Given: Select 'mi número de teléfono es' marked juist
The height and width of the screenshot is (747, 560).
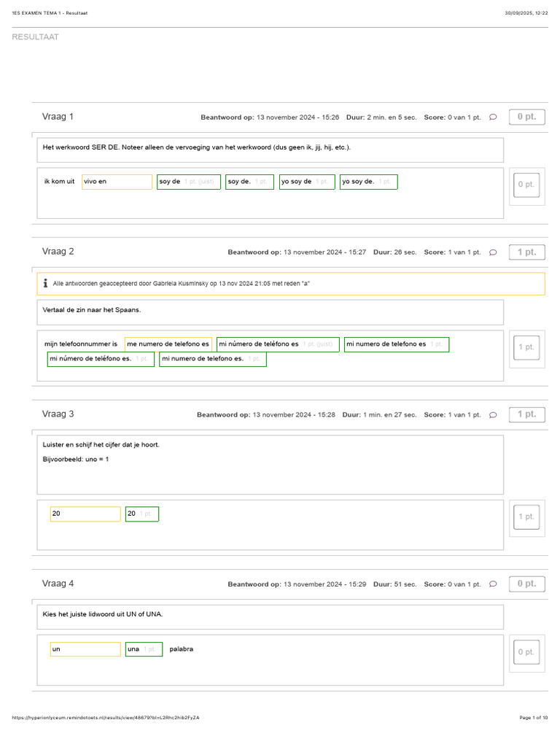Looking at the screenshot, I should [278, 344].
